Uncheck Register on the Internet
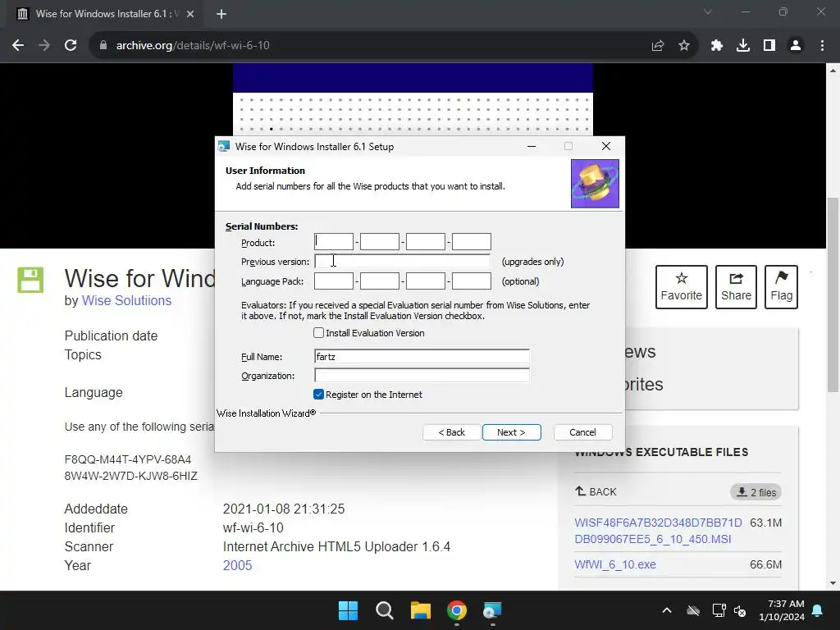This screenshot has width=840, height=630. coord(319,395)
